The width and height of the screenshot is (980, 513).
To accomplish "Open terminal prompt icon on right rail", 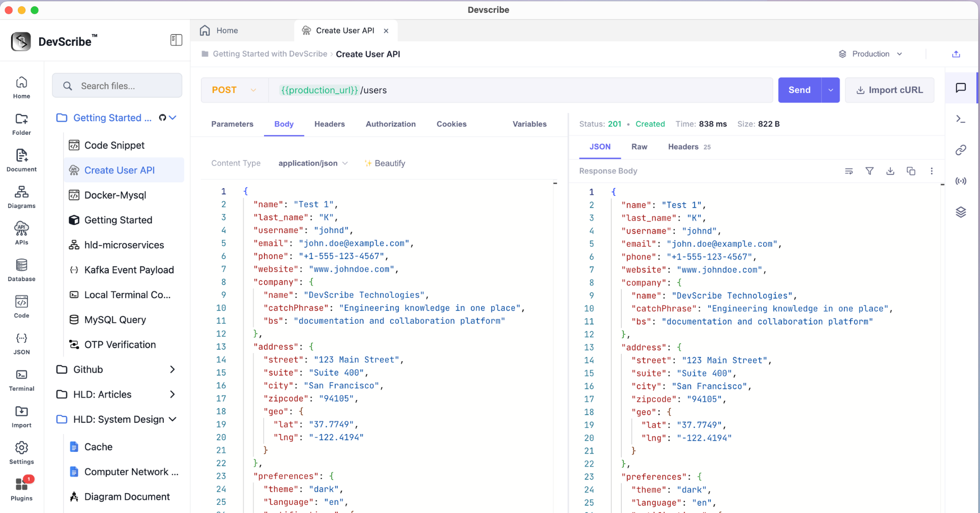I will pos(961,119).
